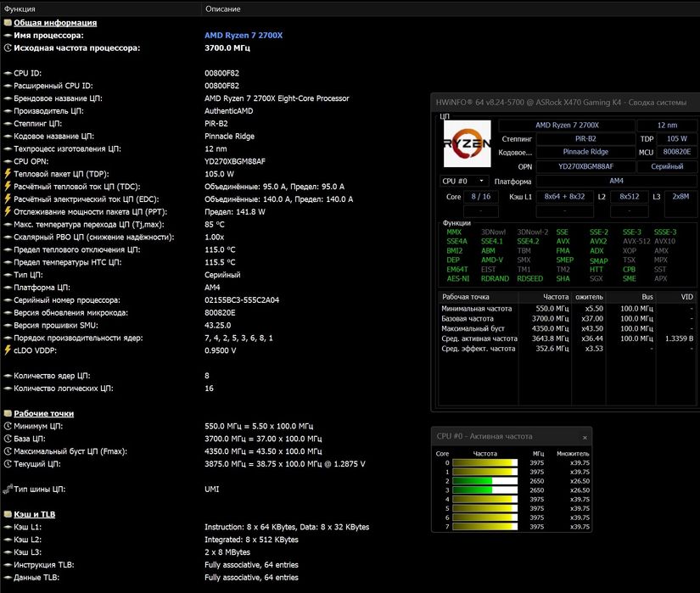Click the 800820E MCU field in summary
700x593 pixels.
[677, 152]
